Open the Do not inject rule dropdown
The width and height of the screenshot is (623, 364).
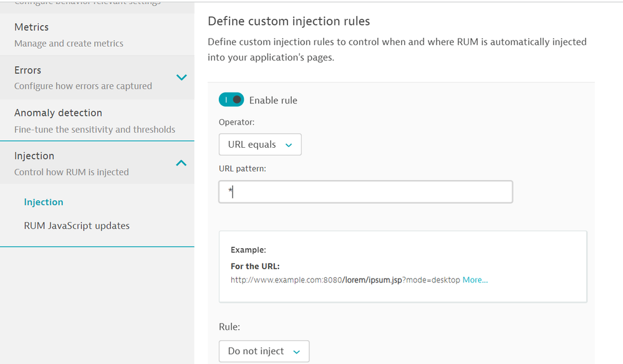263,352
